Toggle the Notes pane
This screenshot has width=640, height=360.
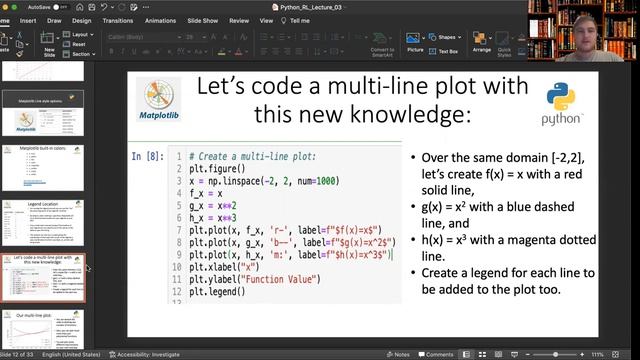398,354
